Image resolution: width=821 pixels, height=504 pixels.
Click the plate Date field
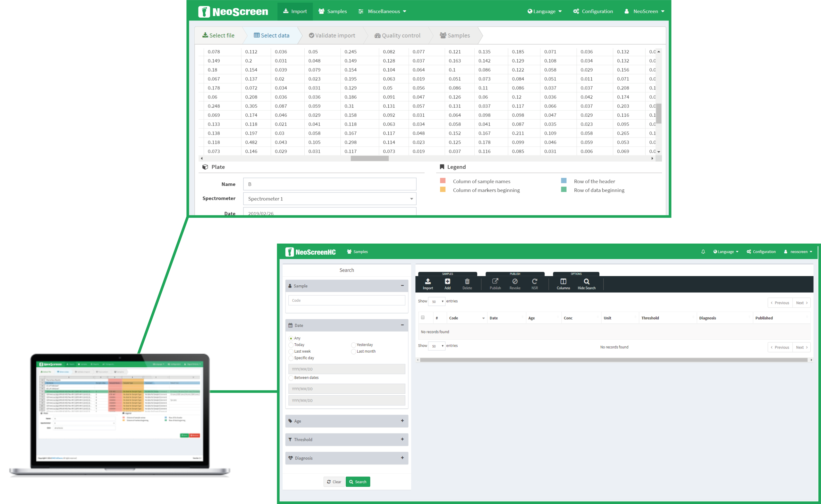tap(330, 212)
